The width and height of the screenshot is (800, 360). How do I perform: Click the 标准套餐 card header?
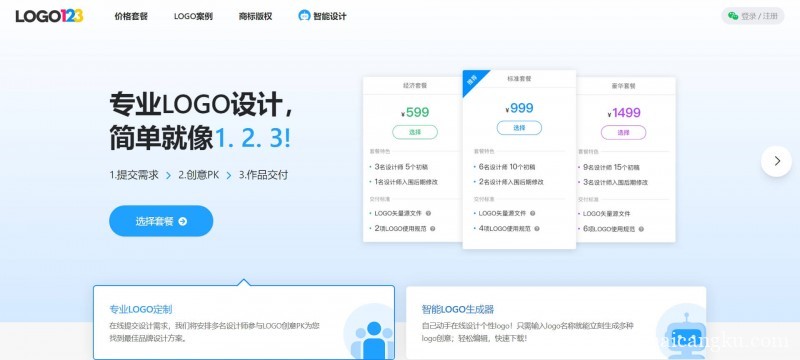click(519, 79)
